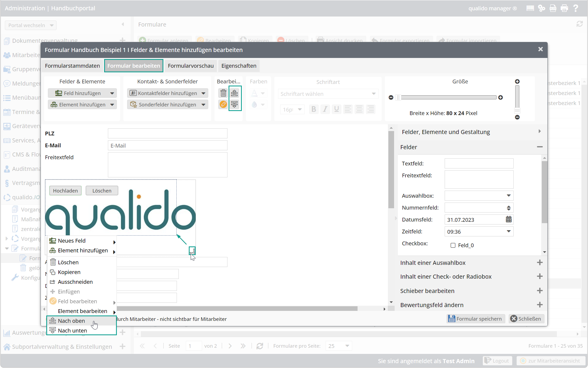Click the Nummernfeld stepper arrows
Image resolution: width=588 pixels, height=368 pixels.
508,208
